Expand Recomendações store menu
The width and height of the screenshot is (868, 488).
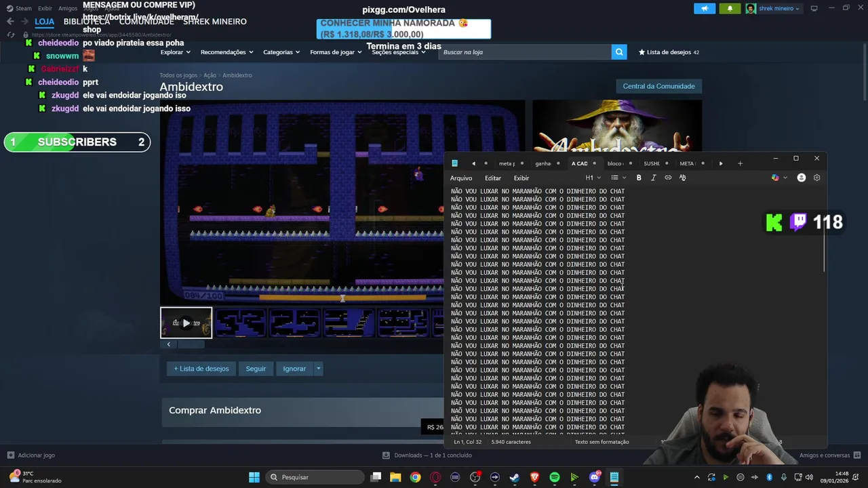[x=226, y=52]
